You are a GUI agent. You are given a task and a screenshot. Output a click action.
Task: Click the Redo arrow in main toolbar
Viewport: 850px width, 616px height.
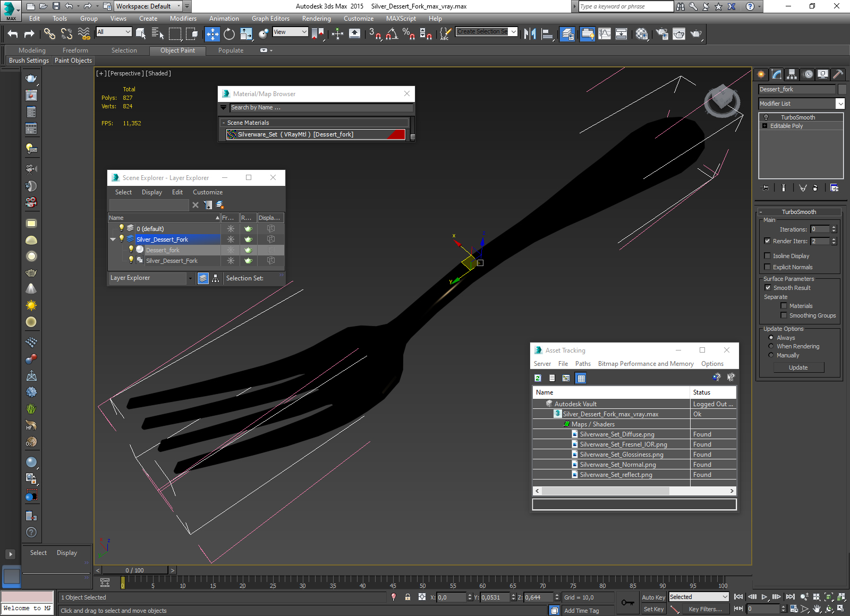coord(29,34)
